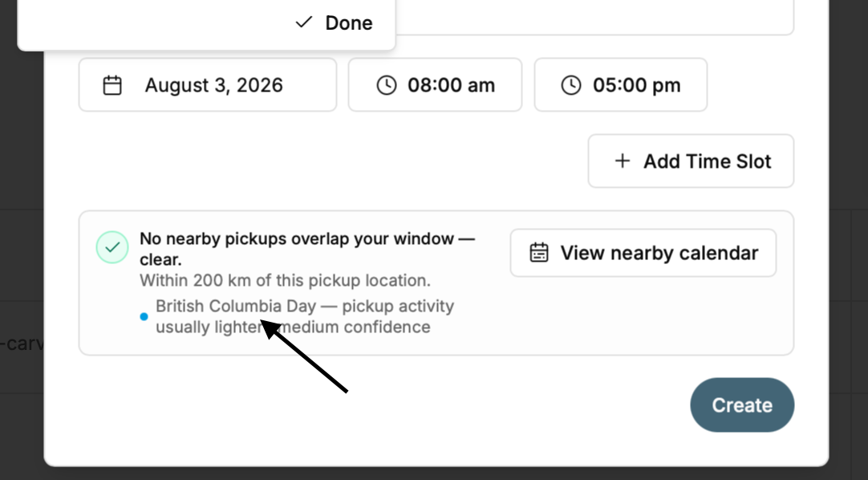
Task: Click the Create button
Action: pyautogui.click(x=742, y=405)
